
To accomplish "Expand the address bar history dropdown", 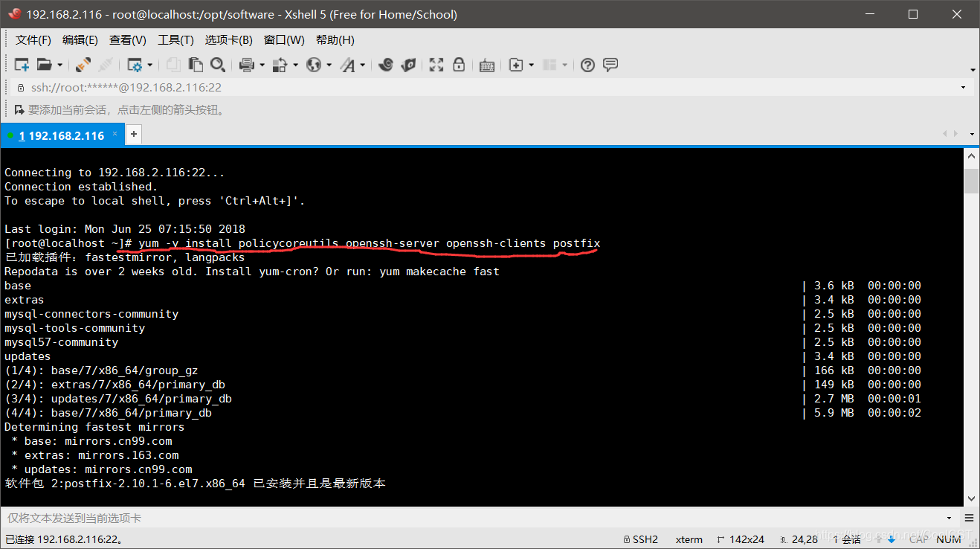I will point(964,88).
